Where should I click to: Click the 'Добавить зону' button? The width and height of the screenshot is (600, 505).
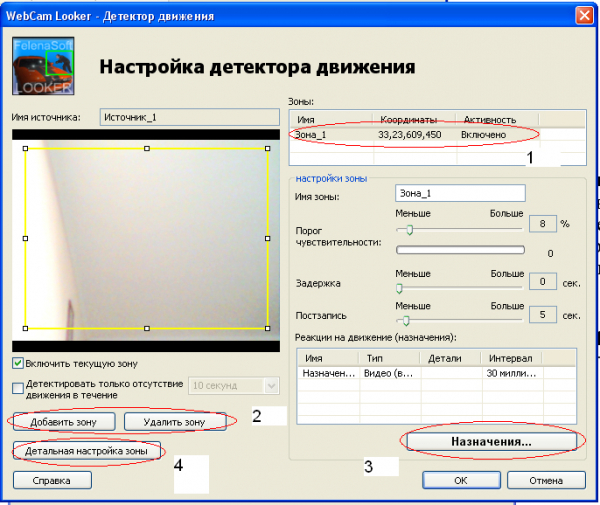[x=64, y=422]
